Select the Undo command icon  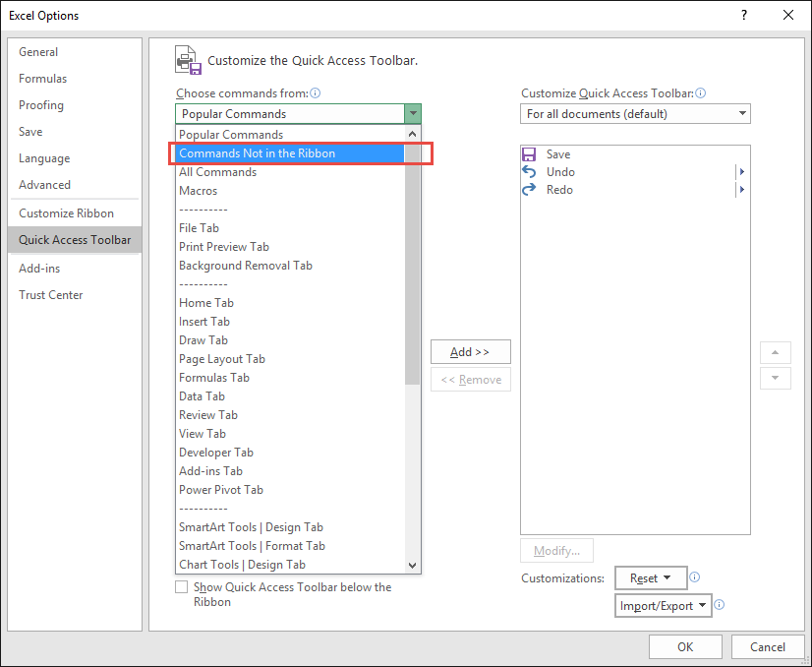coord(528,171)
